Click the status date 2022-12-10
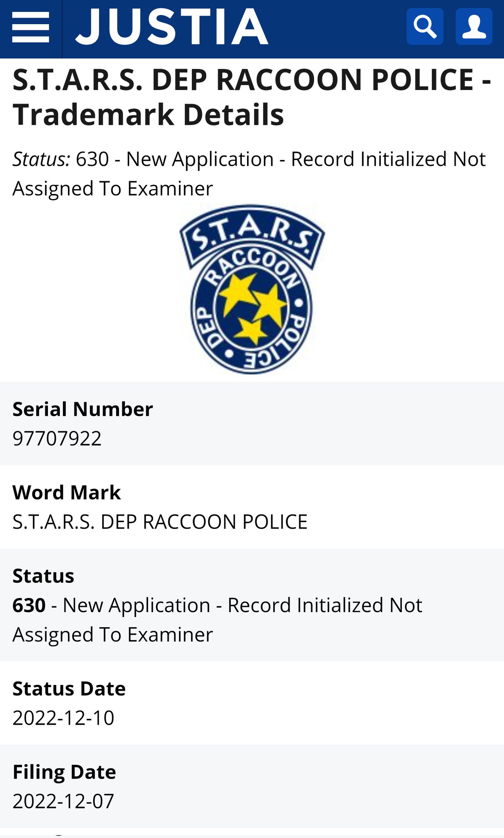This screenshot has width=504, height=838. pos(63,718)
